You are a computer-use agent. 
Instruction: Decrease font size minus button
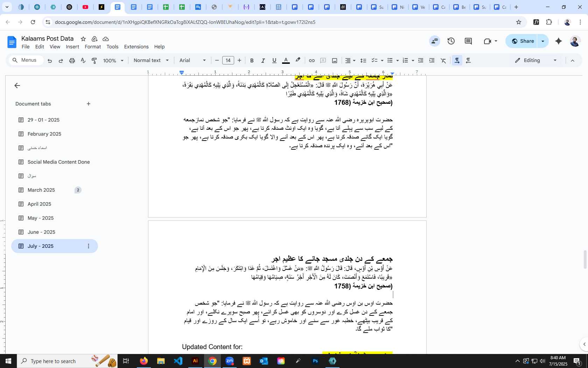[x=217, y=60]
